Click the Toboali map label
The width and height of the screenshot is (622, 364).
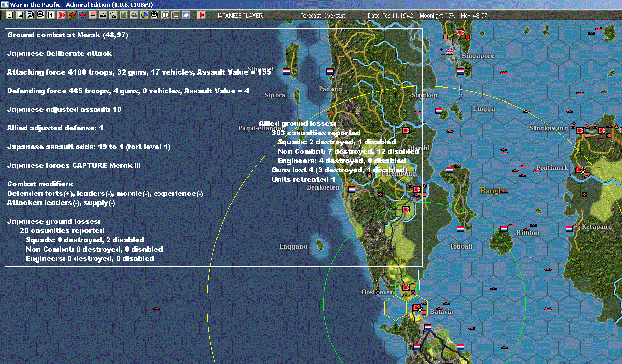pyautogui.click(x=461, y=246)
